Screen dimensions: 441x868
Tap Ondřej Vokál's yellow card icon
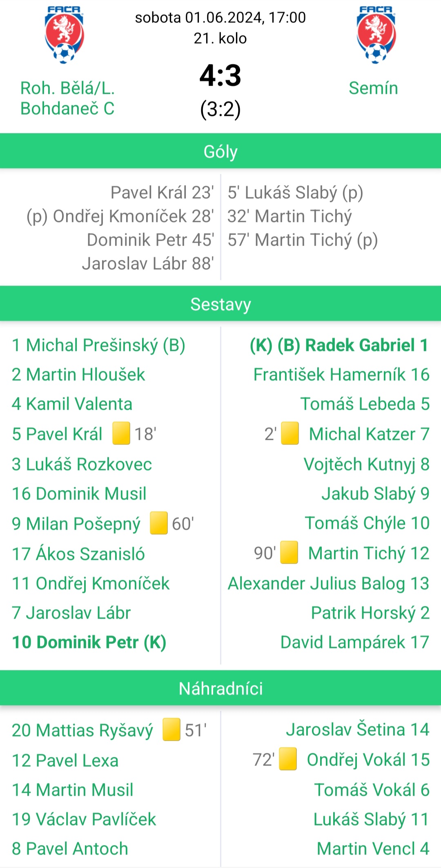[x=288, y=759]
